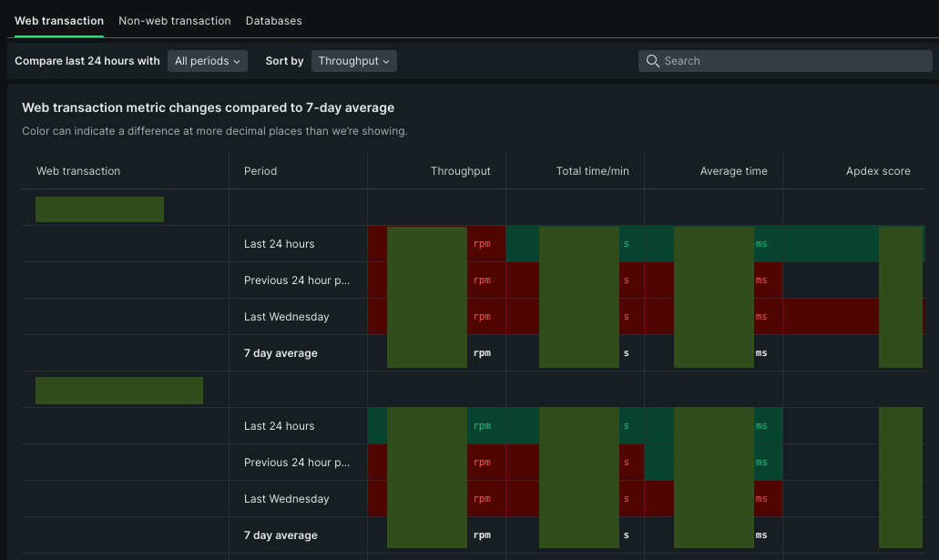The height and width of the screenshot is (560, 939).
Task: Click the Web transaction column header
Action: [x=78, y=171]
